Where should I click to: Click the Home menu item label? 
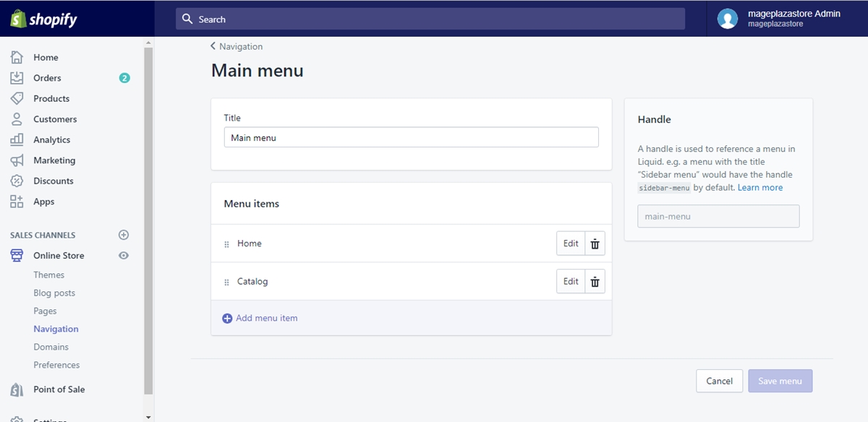click(x=250, y=244)
